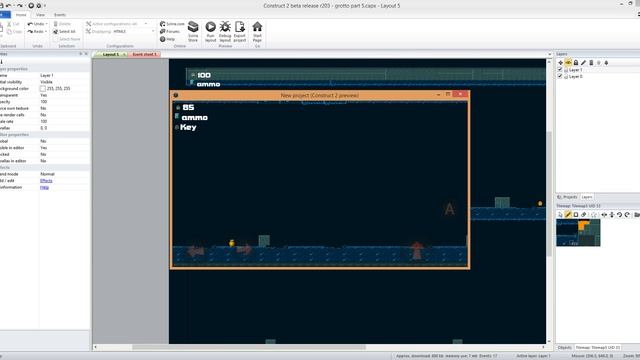Click the Run layout play icon

[210, 27]
